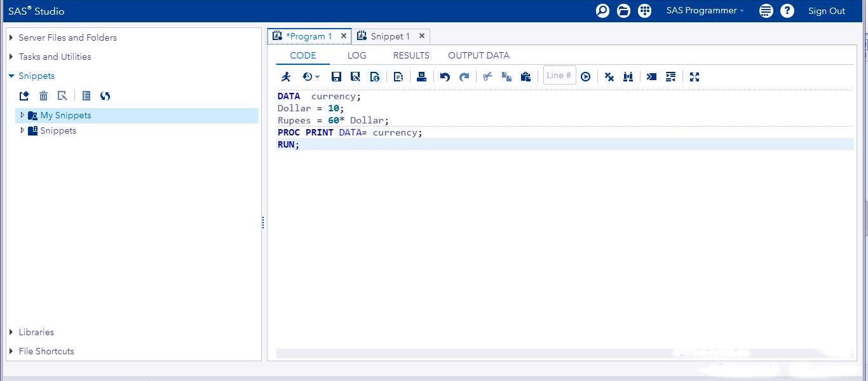
Task: Click the snippet pane icon right of trash
Action: (x=62, y=96)
